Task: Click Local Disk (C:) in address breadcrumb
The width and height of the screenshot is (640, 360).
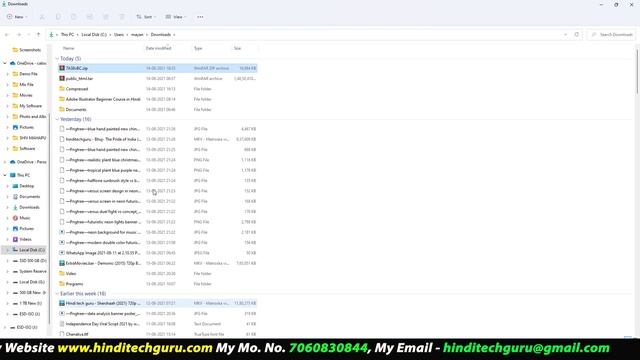Action: click(x=94, y=35)
